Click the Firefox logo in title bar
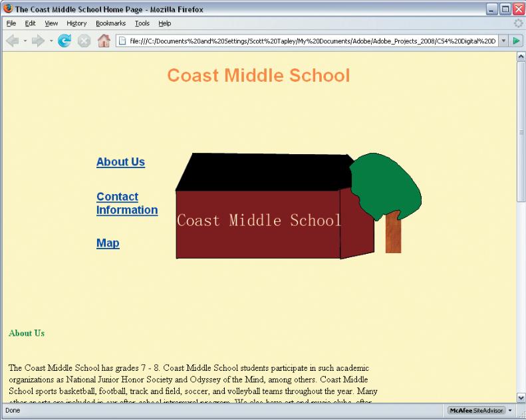The height and width of the screenshot is (420, 526). [7, 9]
